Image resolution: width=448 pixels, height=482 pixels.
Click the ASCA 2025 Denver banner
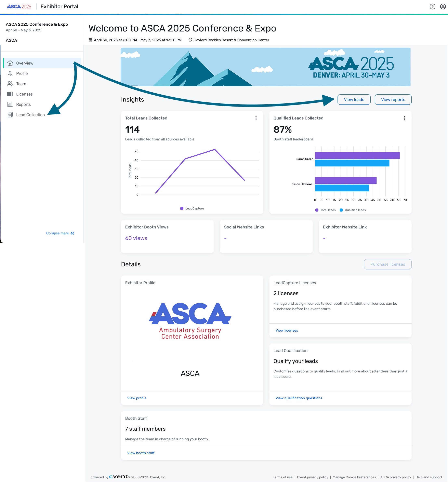265,67
